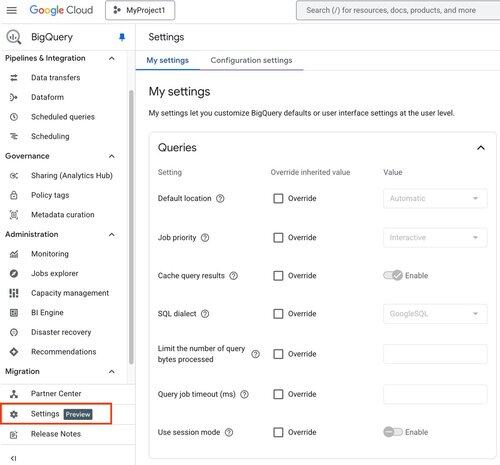Click the Monitoring chart icon

pos(14,254)
